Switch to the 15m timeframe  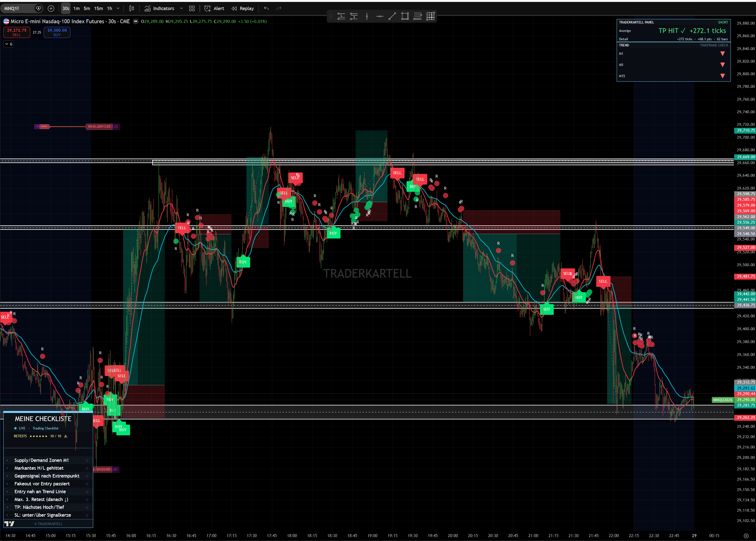[98, 8]
